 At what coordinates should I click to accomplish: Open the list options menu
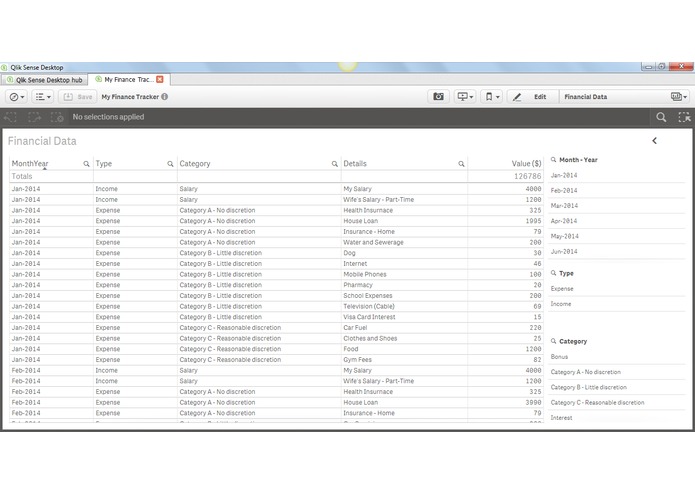[x=43, y=97]
